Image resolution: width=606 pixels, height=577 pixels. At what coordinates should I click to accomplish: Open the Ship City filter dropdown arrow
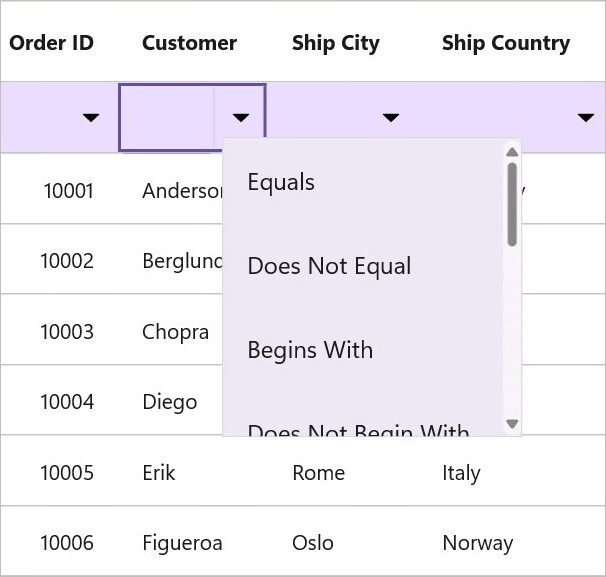391,117
